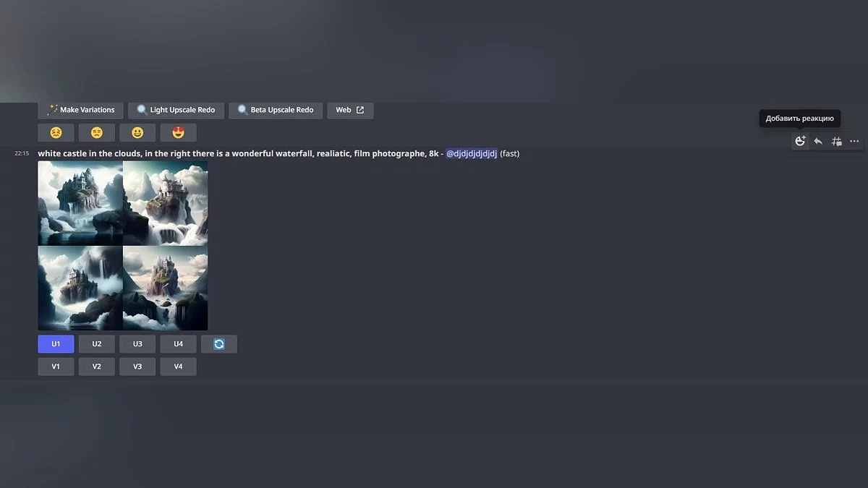The image size is (868, 488).
Task: Click the Light Upscale Redo button
Action: (x=176, y=110)
